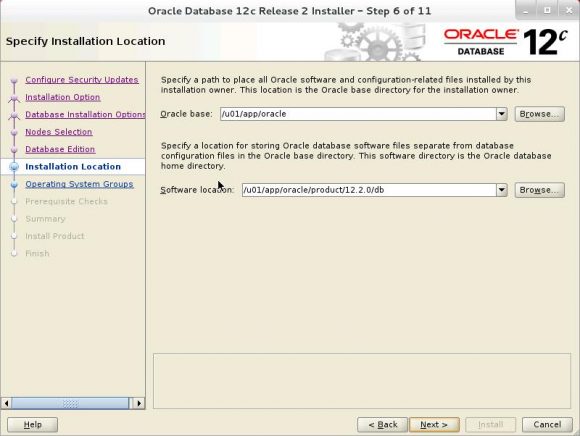Screen dimensions: 580x436
Task: Expand the Software location dropdown list
Action: click(x=502, y=190)
